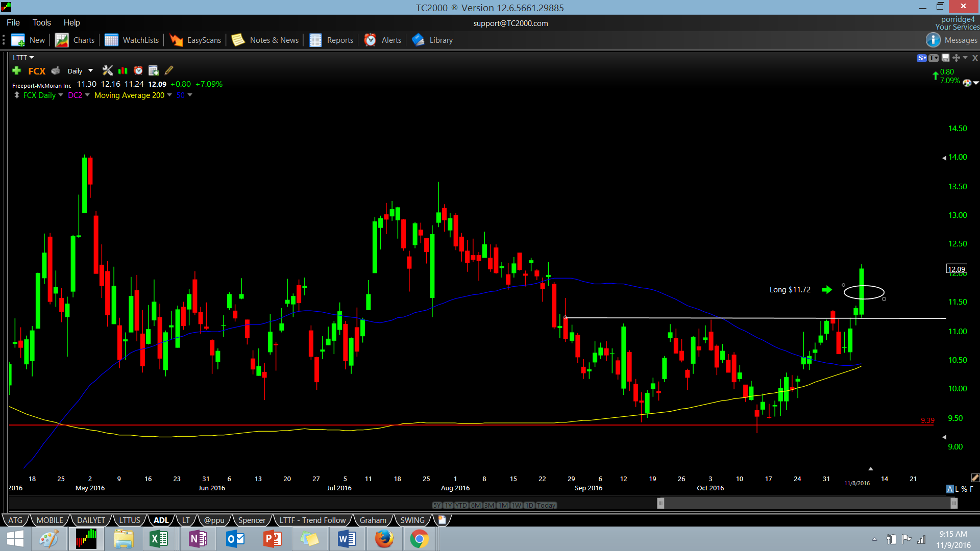Screen dimensions: 980x551
Task: Select the pencil drawing tool icon
Action: point(169,70)
